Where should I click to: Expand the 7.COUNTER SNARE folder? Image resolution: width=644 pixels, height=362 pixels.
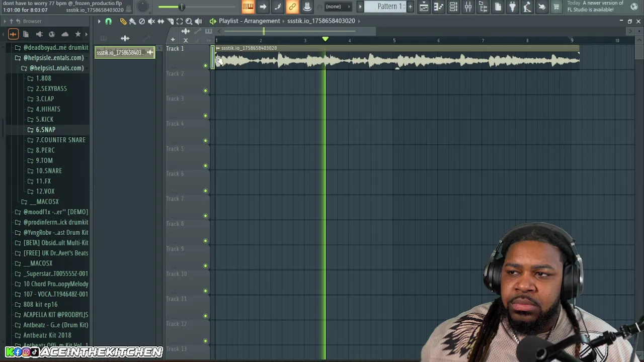pos(56,140)
